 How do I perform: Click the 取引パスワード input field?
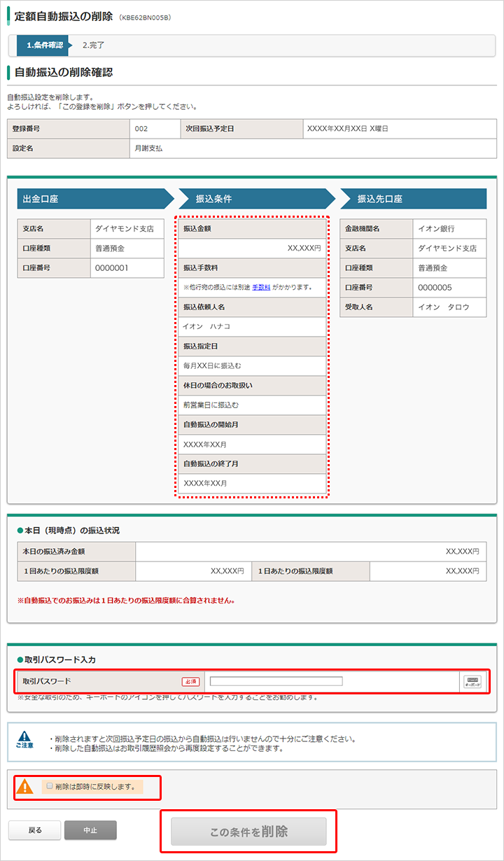276,681
